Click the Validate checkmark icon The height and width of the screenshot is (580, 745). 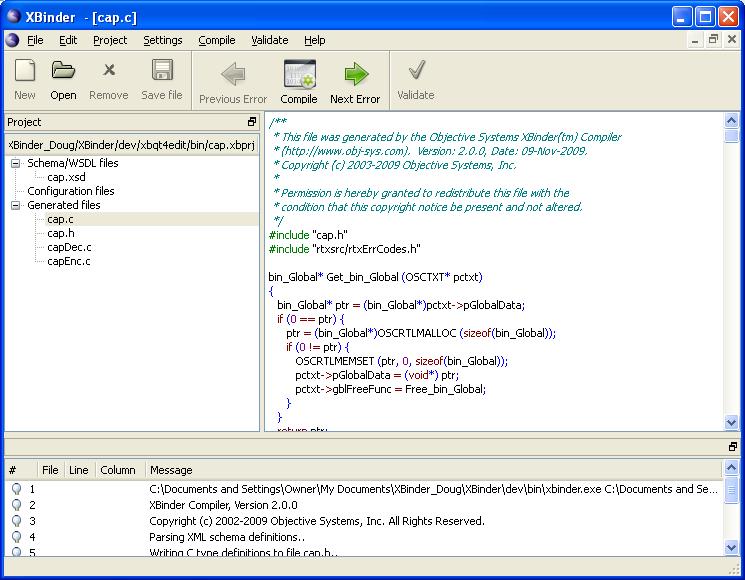click(416, 70)
